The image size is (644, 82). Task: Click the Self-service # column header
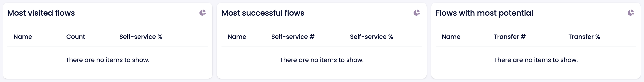pos(293,37)
